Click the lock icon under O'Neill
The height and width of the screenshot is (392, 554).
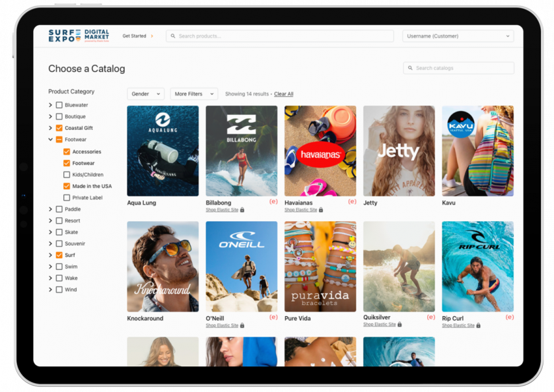(242, 325)
